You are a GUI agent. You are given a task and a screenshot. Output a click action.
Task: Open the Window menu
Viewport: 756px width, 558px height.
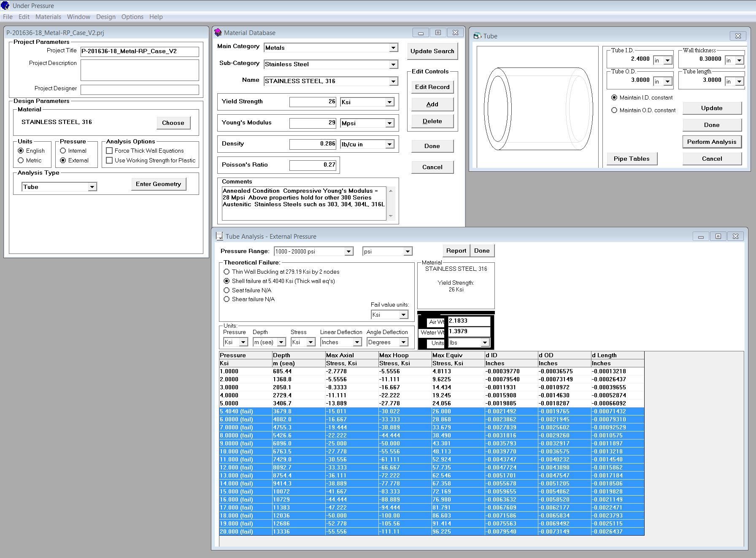click(78, 17)
